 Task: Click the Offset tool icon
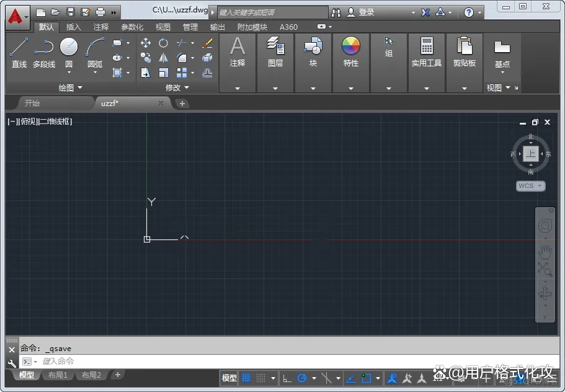point(207,73)
